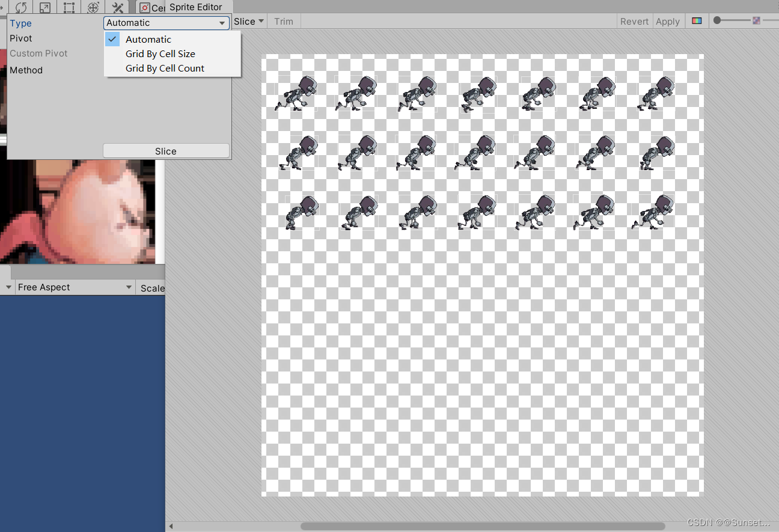Select the Rect tool in toolbar
The image size is (779, 532).
tap(69, 7)
